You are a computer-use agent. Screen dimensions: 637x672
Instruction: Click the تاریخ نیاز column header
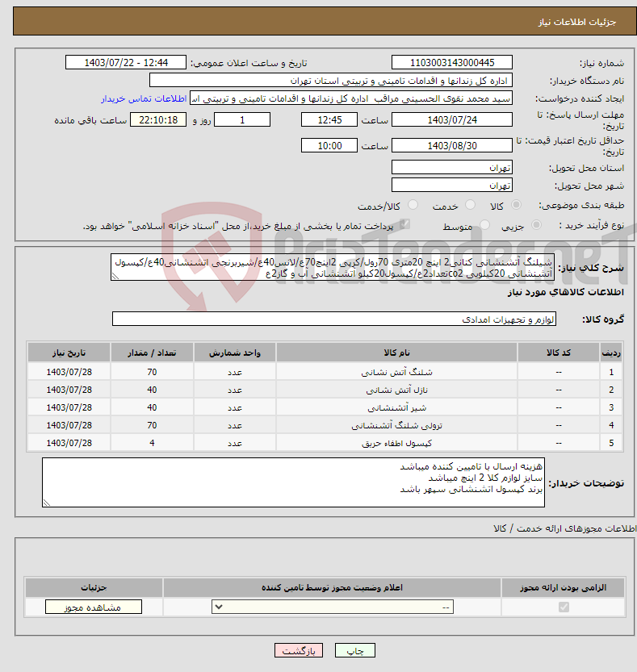(x=69, y=353)
